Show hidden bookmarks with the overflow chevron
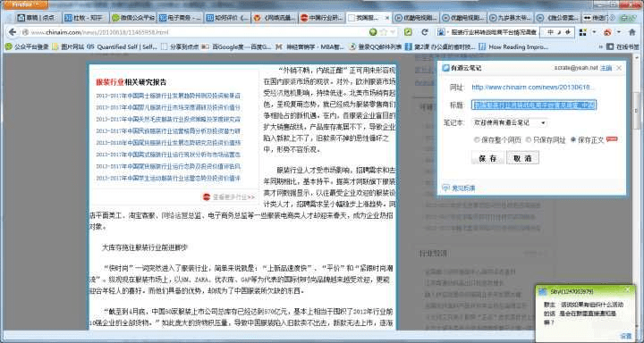 coord(601,46)
